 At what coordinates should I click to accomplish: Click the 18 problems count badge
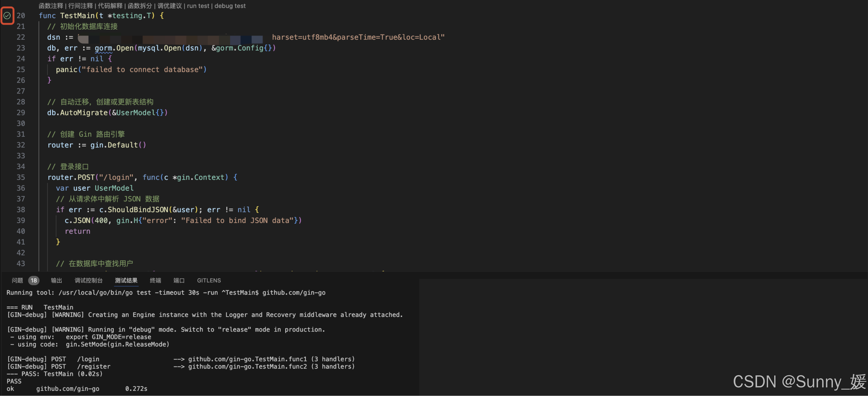pyautogui.click(x=34, y=280)
